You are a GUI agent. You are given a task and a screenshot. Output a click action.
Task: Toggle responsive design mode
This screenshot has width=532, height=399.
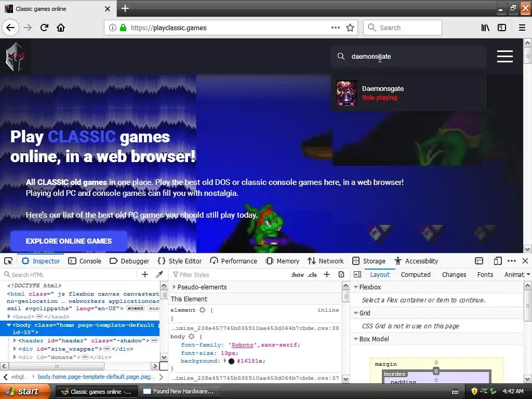click(x=497, y=261)
